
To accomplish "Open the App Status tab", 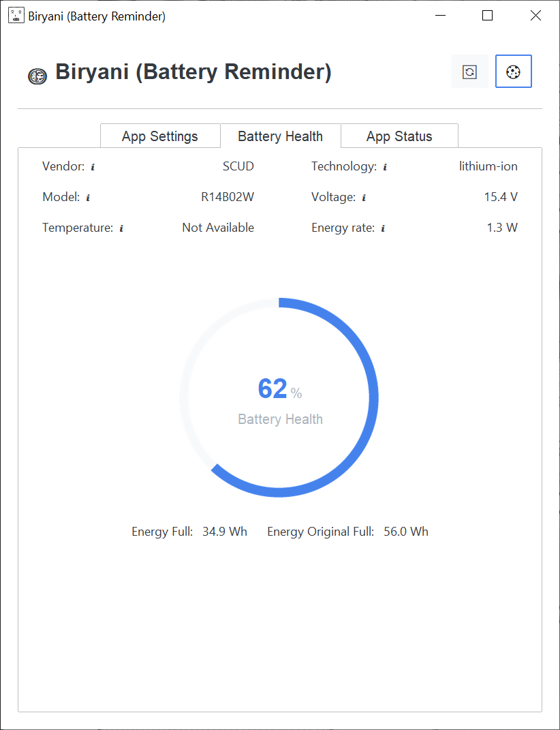I will coord(399,136).
